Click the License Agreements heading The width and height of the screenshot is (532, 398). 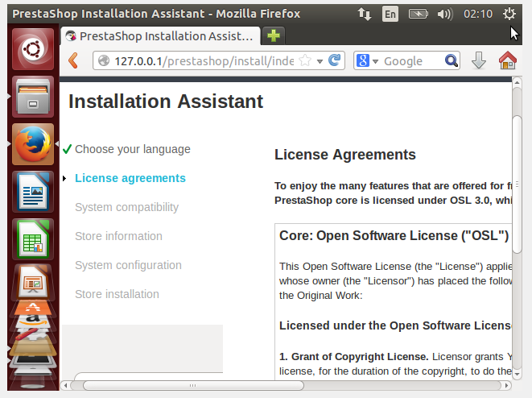click(x=345, y=155)
